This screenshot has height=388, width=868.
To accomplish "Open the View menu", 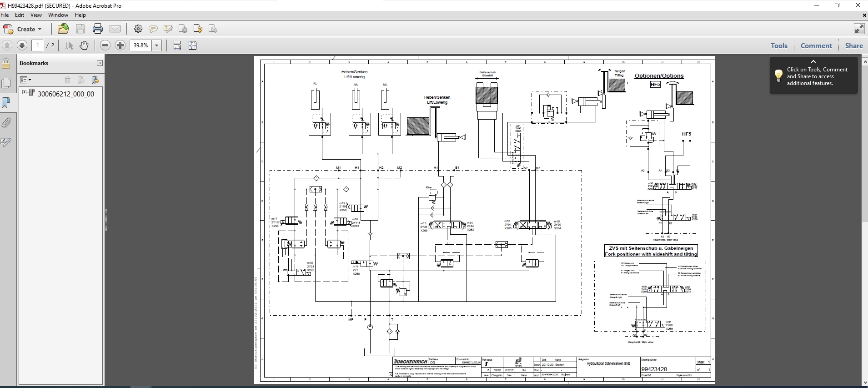I will pos(36,15).
